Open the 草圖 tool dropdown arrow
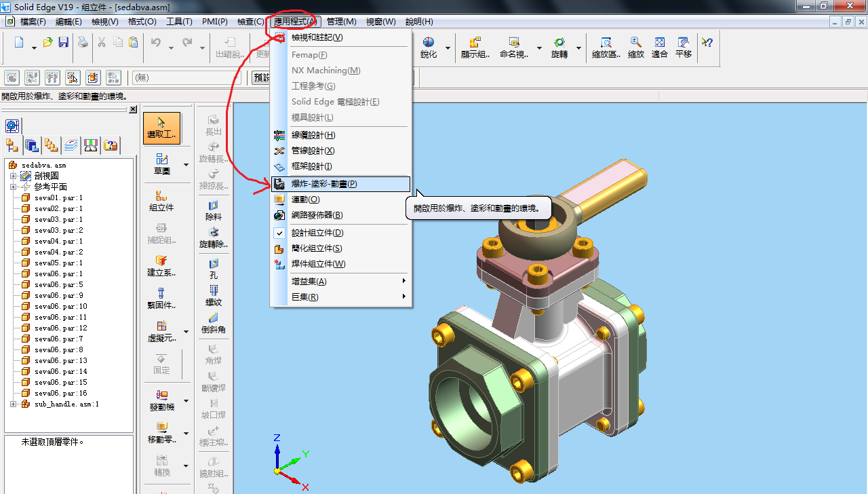The height and width of the screenshot is (494, 868). pos(186,164)
